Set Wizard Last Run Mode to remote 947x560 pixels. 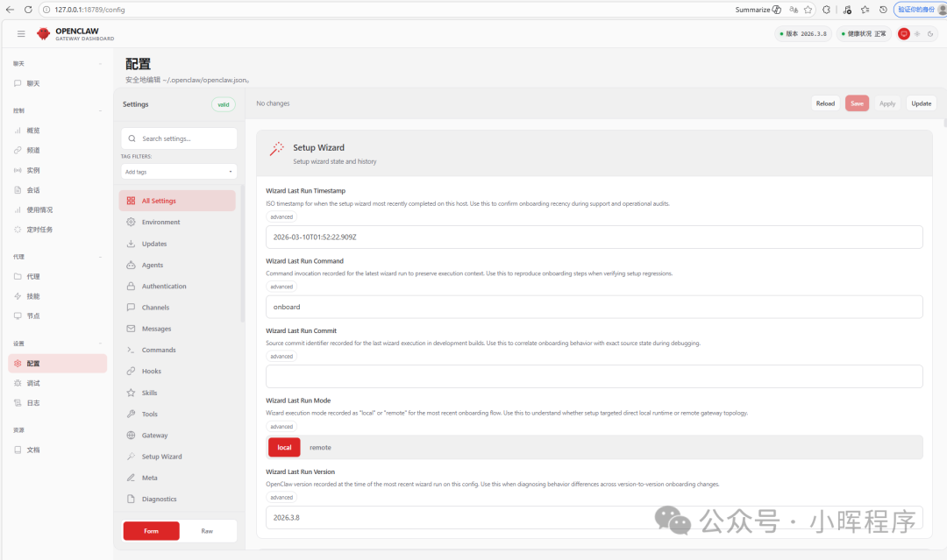320,447
